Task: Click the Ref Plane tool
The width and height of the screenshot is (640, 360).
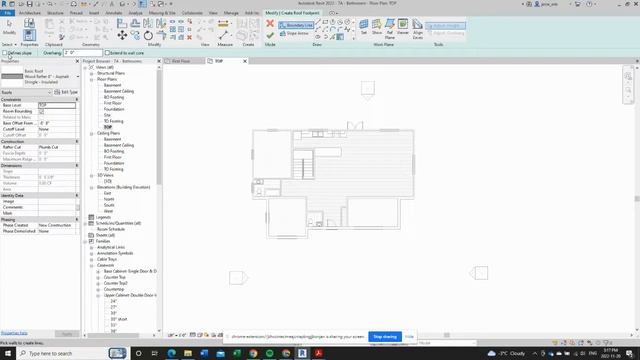Action: coord(390,29)
